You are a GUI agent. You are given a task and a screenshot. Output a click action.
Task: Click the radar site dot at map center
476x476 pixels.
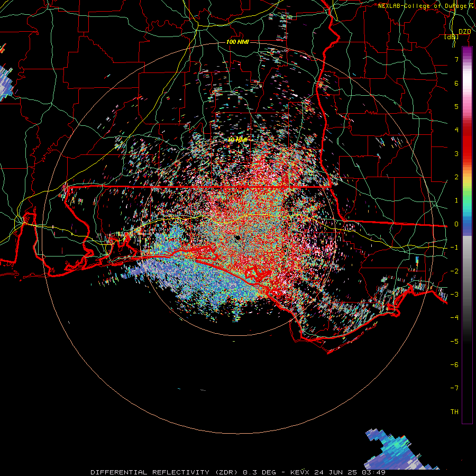(237, 237)
